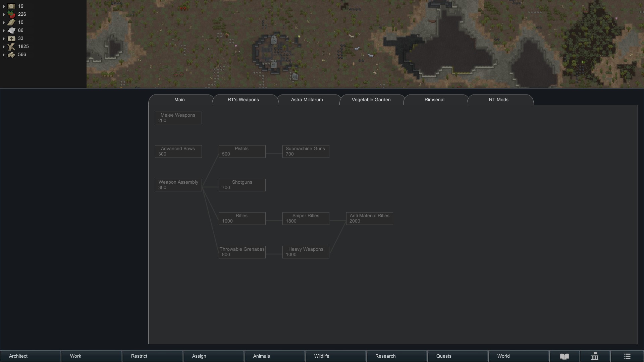Expand the category arrow beside 1825
Viewport: 644px width, 362px height.
coord(3,47)
